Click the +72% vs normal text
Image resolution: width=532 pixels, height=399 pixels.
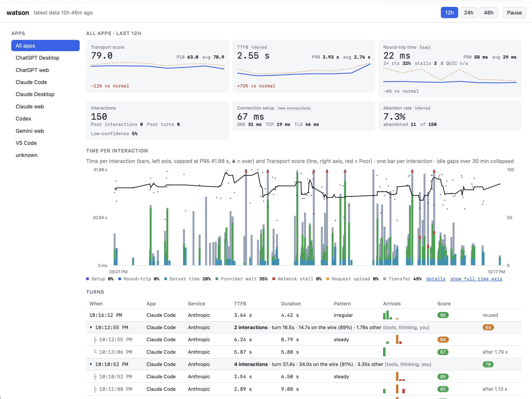click(x=256, y=86)
